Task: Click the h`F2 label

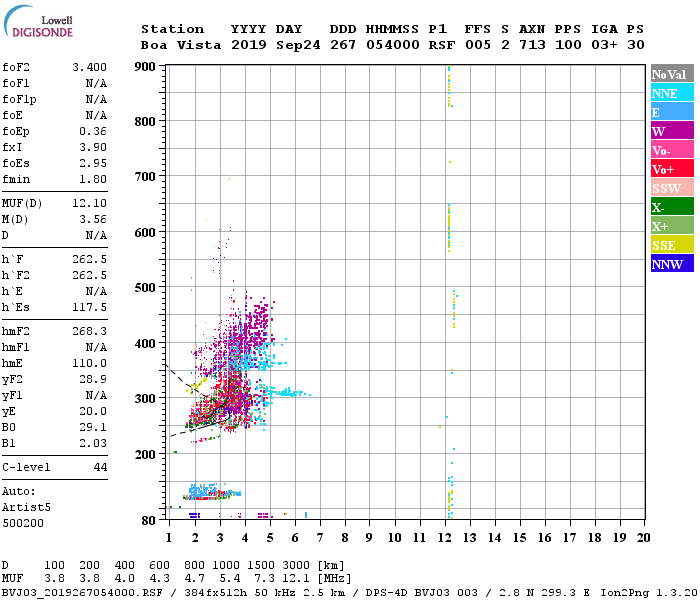Action: (16, 275)
